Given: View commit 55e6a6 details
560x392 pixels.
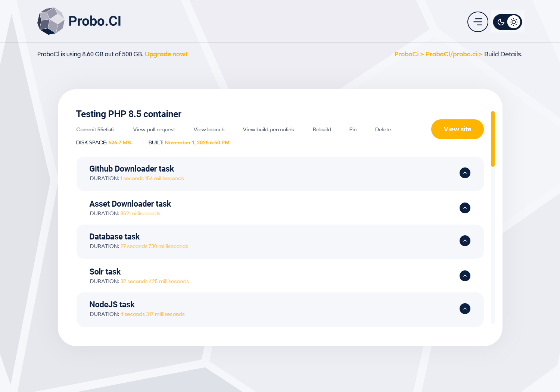Looking at the screenshot, I should [94, 129].
